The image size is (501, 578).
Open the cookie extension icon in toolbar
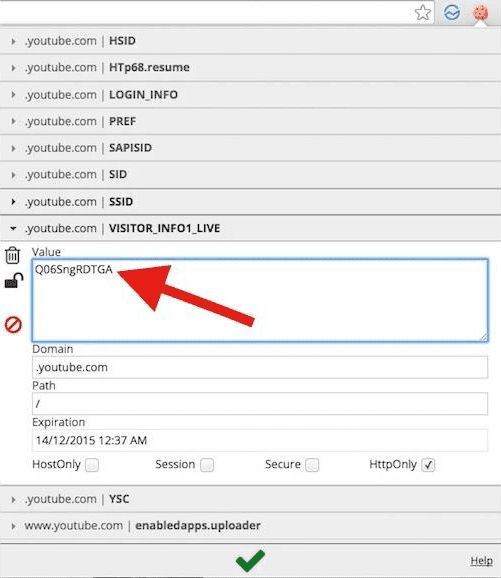coord(481,13)
